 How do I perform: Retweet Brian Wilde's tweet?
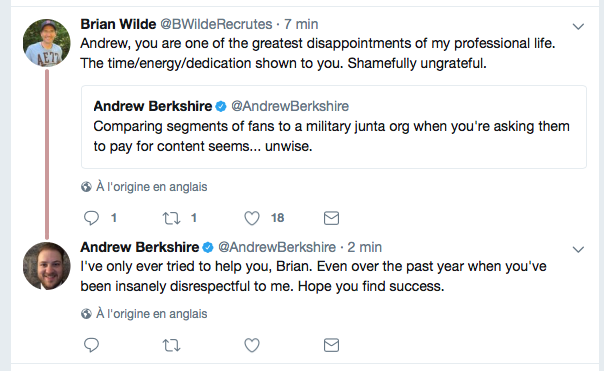click(x=171, y=218)
